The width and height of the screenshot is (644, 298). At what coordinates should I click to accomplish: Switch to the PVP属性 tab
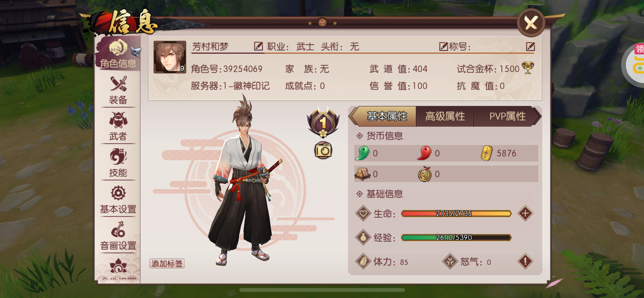point(507,116)
